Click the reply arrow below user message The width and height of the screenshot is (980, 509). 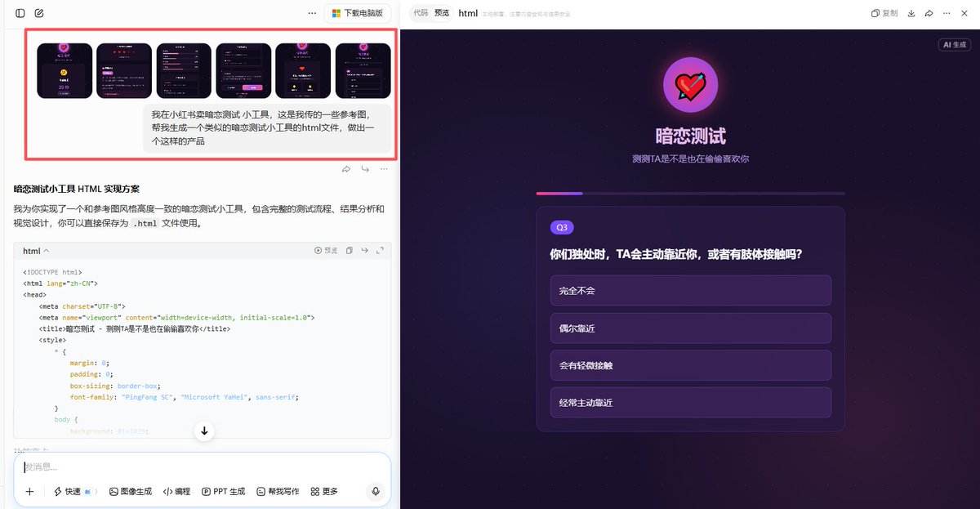364,169
